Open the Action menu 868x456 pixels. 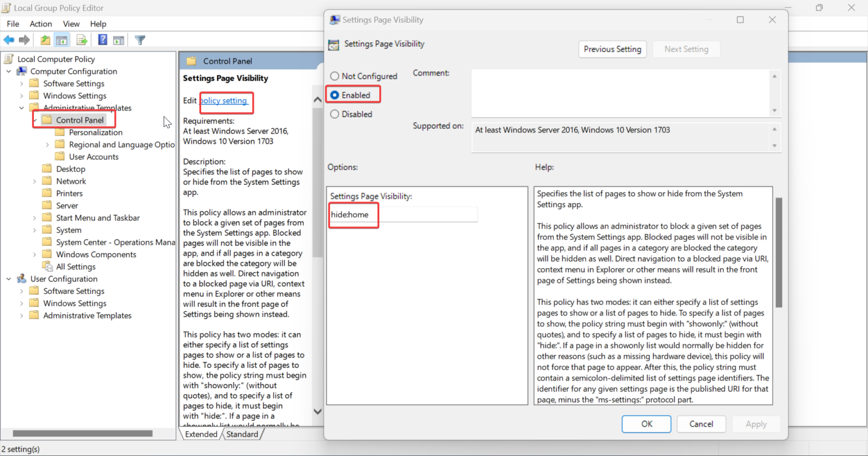tap(40, 24)
